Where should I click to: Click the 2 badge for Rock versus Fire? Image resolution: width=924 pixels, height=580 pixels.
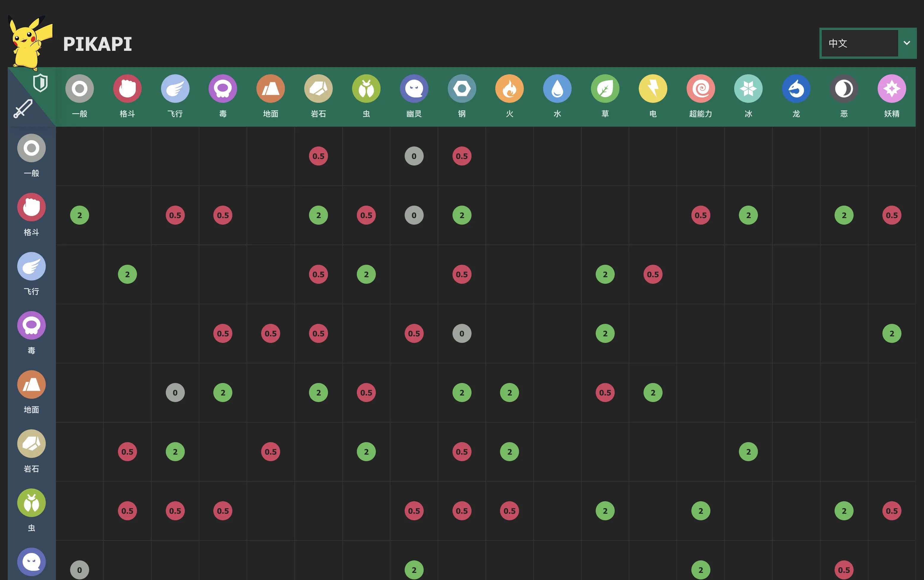pos(510,452)
